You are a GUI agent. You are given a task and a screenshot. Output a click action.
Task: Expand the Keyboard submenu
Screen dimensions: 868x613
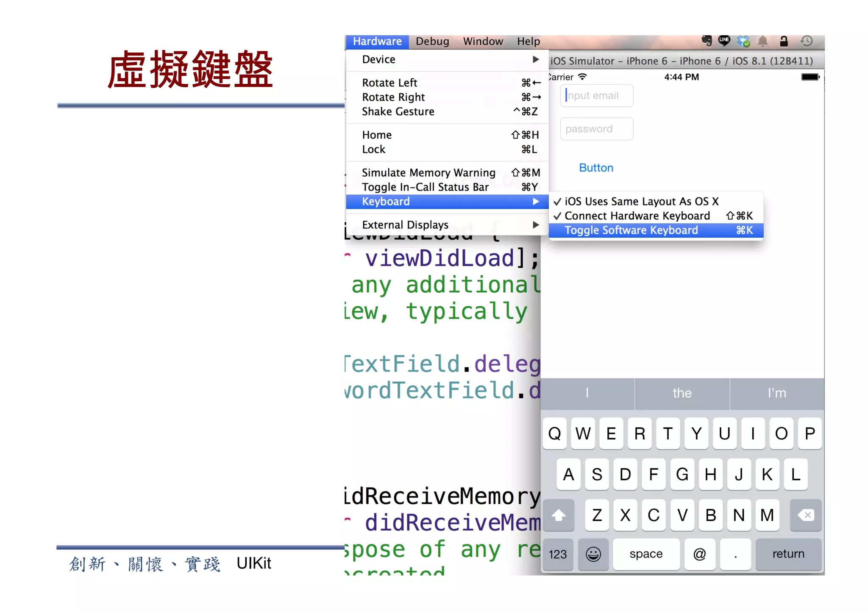pyautogui.click(x=447, y=202)
